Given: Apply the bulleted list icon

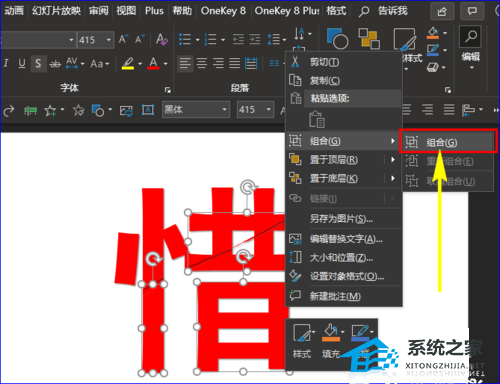Looking at the screenshot, I should tap(185, 39).
